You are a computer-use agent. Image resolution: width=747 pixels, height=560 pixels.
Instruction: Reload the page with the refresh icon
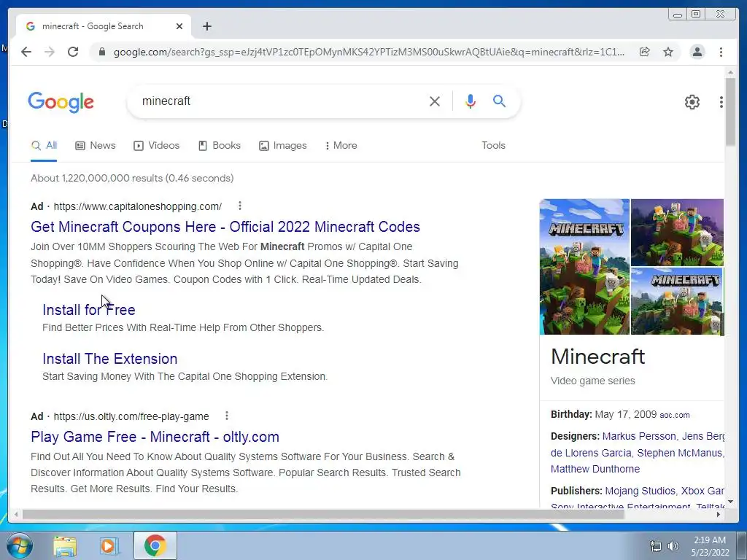click(73, 52)
